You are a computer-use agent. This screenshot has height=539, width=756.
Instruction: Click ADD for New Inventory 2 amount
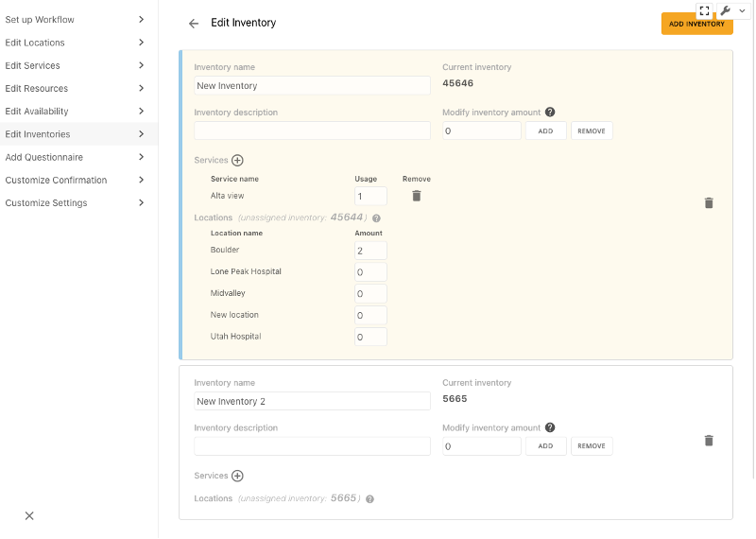pyautogui.click(x=545, y=446)
